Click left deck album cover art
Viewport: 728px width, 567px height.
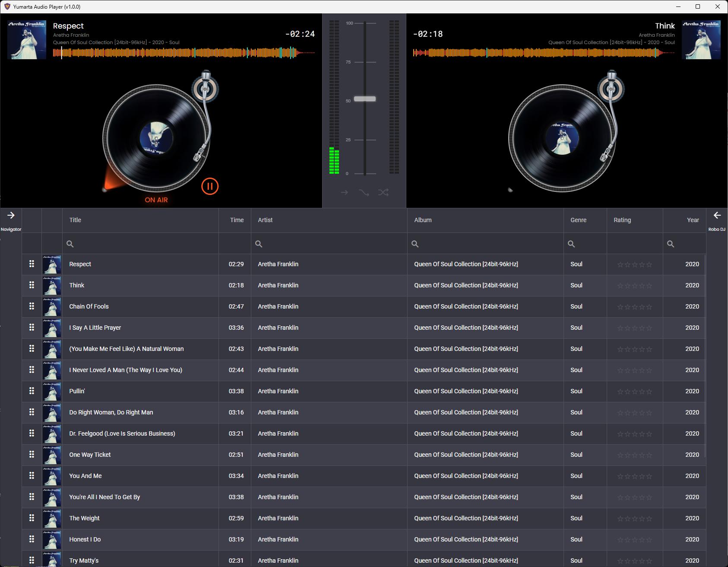pos(27,40)
